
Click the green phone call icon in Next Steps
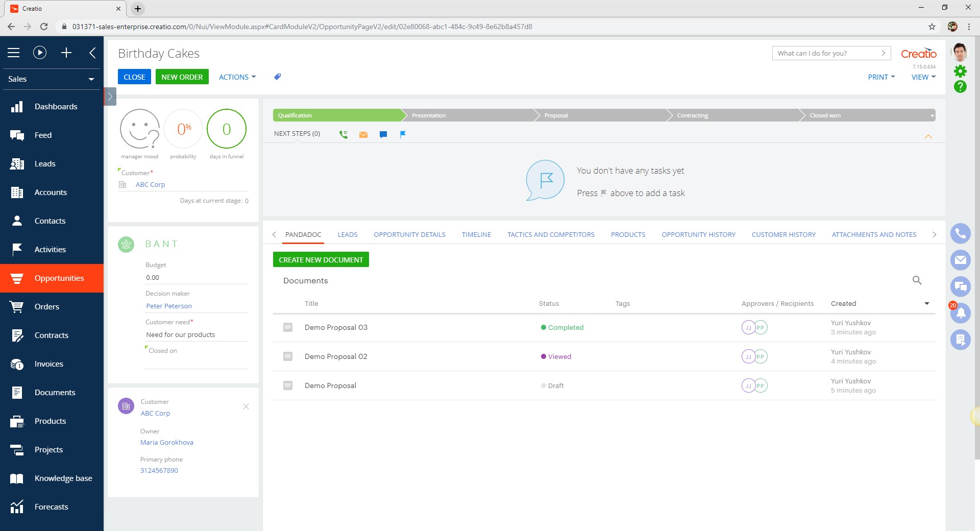(344, 134)
